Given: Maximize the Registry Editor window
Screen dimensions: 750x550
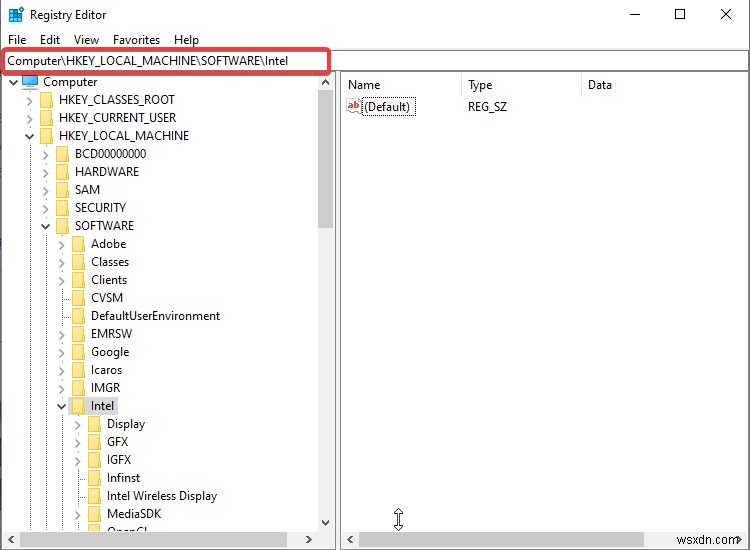Looking at the screenshot, I should click(680, 14).
